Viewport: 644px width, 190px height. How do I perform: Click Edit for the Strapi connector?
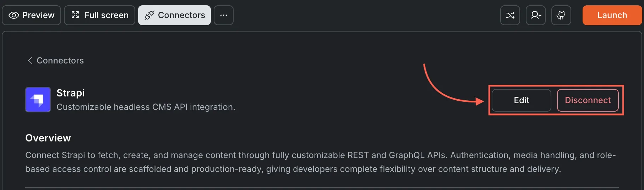coord(522,100)
